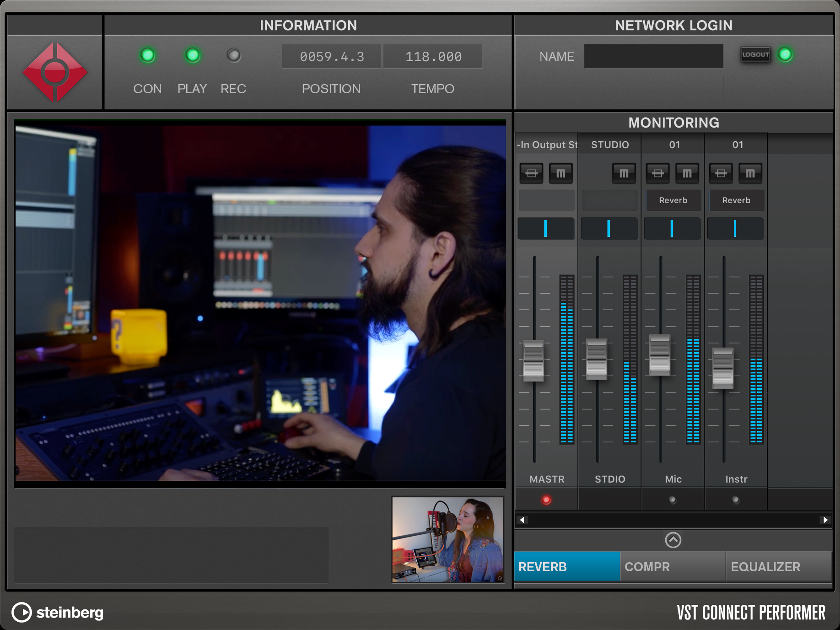Viewport: 840px width, 630px height.
Task: Click the red diamond VST Connect logo
Action: [x=55, y=72]
